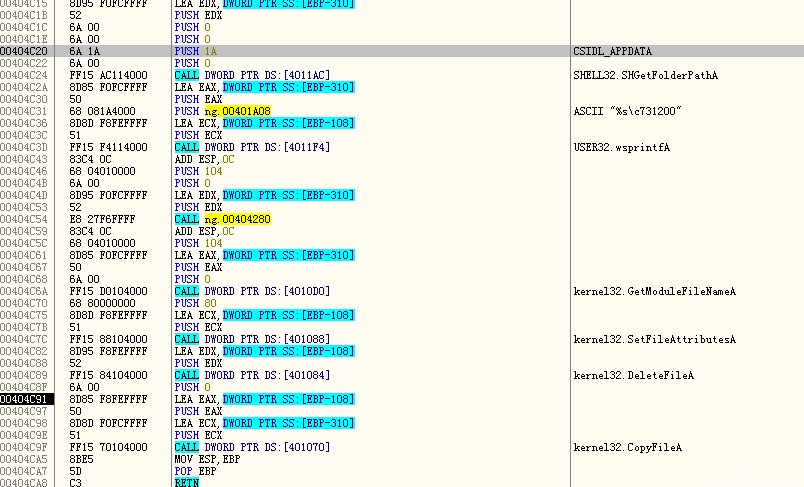The height and width of the screenshot is (487, 804).
Task: Select the kernel32.SetFileAttributesA comment
Action: click(x=654, y=339)
